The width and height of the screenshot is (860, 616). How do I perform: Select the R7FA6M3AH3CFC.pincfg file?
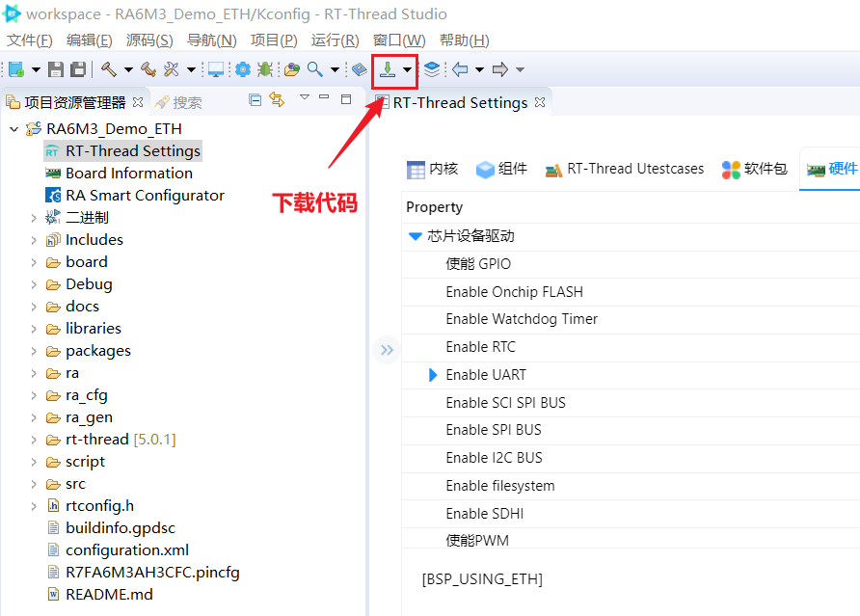pos(152,573)
